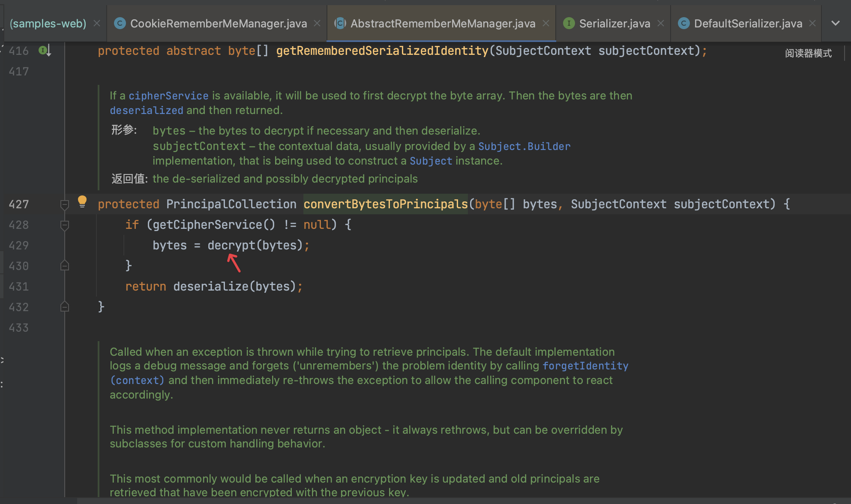Click the fold end marker at line 432

(65, 307)
